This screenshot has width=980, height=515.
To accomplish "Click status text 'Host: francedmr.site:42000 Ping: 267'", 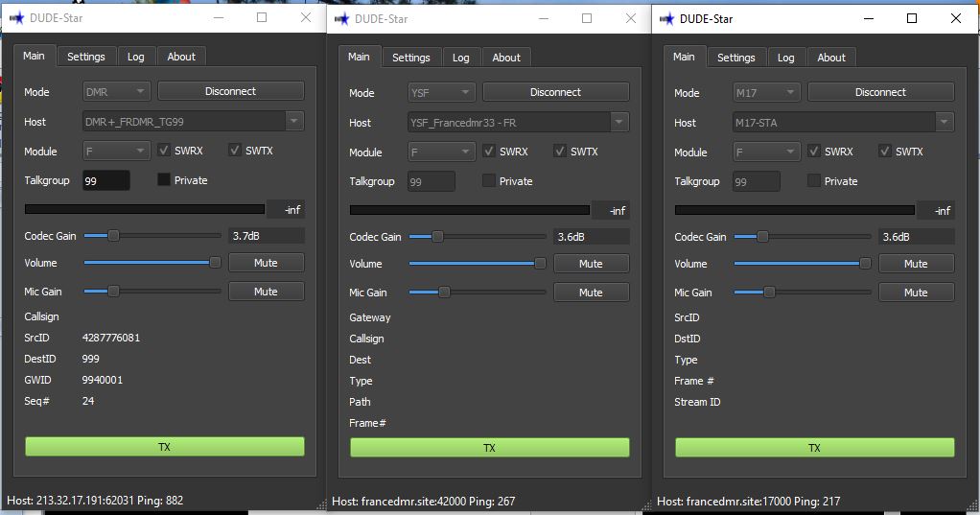I will click(423, 502).
